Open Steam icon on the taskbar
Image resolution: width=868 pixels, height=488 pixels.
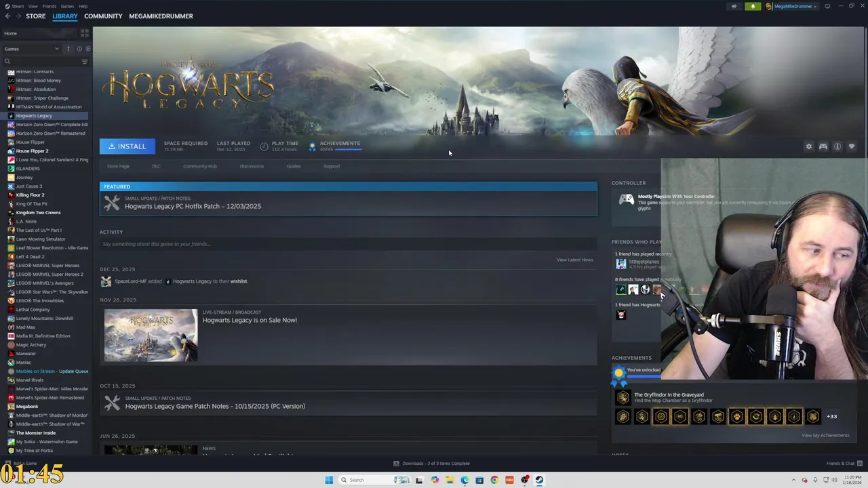pos(539,480)
